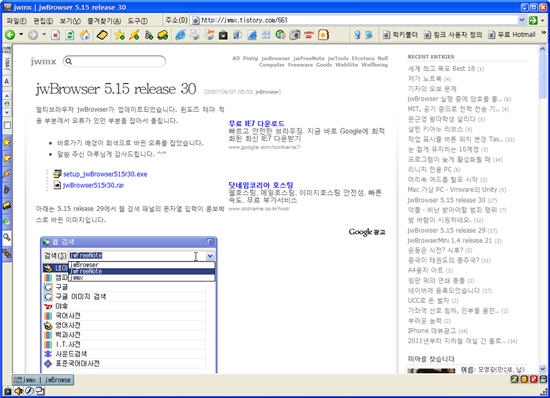550x398 pixels.
Task: Expand the links bar overflow chevron
Action: [544, 33]
